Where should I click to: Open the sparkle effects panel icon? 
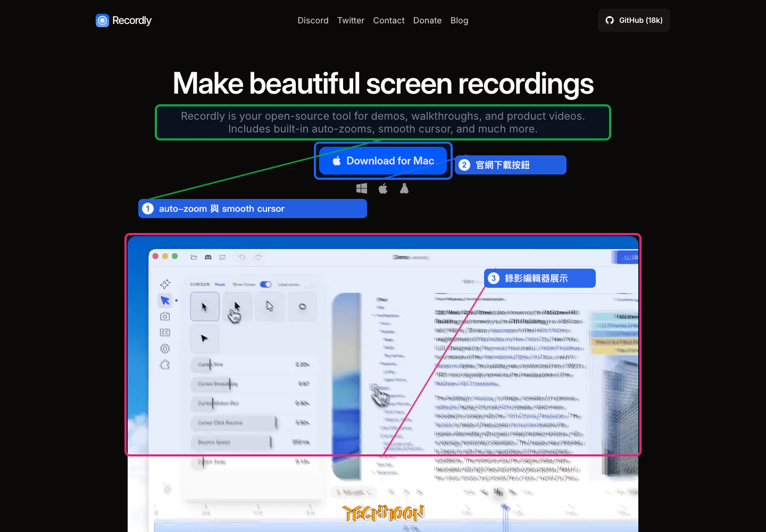(x=165, y=284)
